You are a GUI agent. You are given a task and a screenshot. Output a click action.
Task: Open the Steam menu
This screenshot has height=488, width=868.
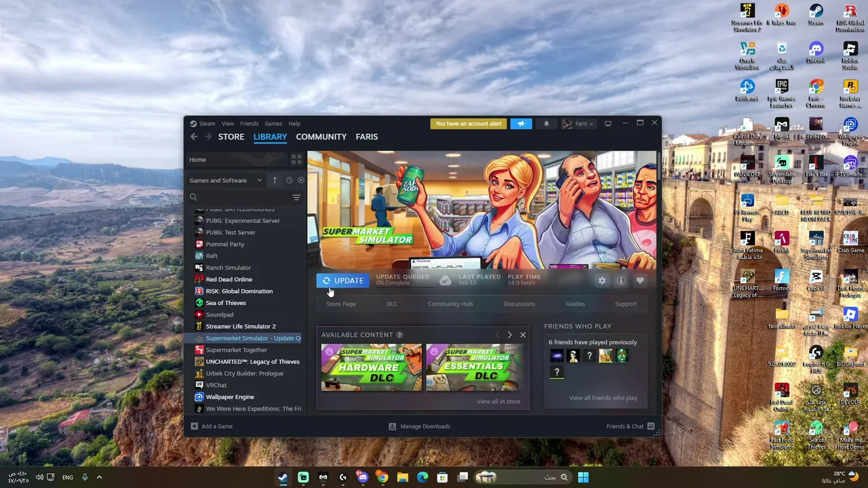click(203, 123)
